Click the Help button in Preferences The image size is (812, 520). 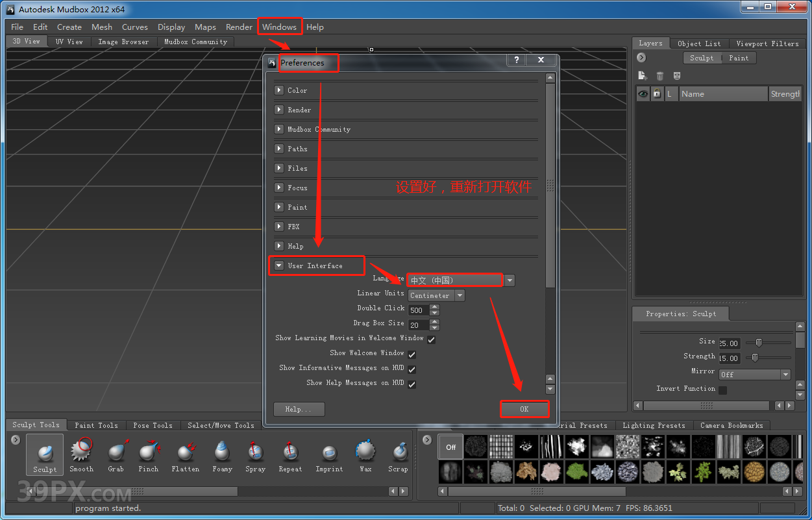pos(299,409)
